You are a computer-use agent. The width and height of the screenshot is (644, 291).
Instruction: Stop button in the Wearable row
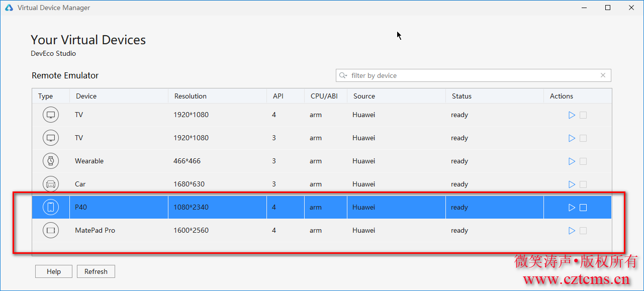(x=583, y=161)
